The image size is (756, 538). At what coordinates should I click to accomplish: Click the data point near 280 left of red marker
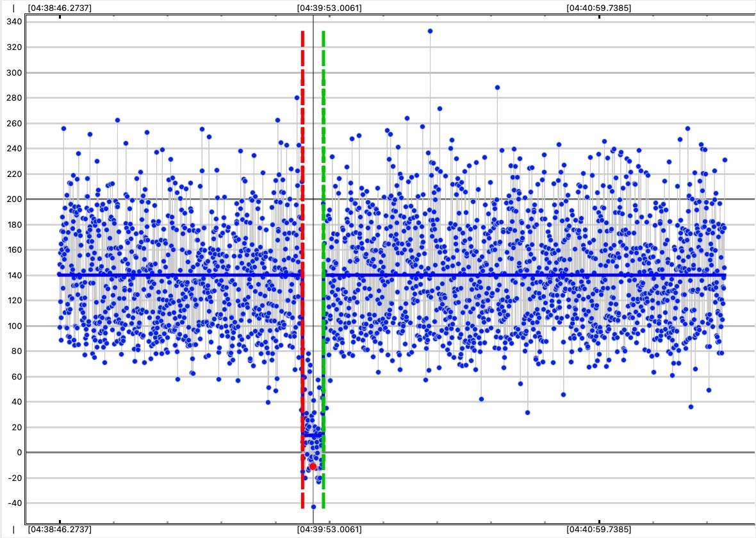tap(297, 97)
